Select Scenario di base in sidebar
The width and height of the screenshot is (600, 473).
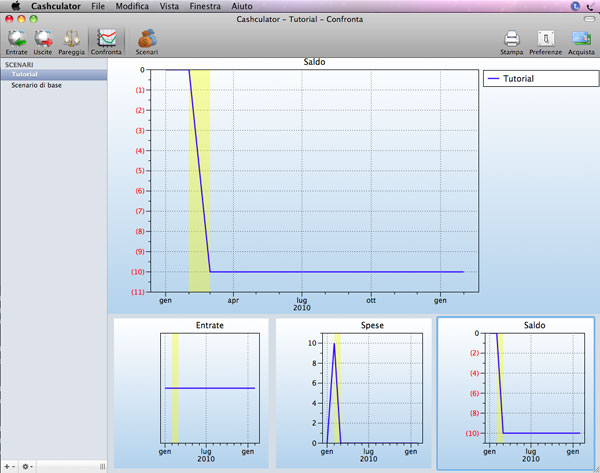[x=36, y=85]
